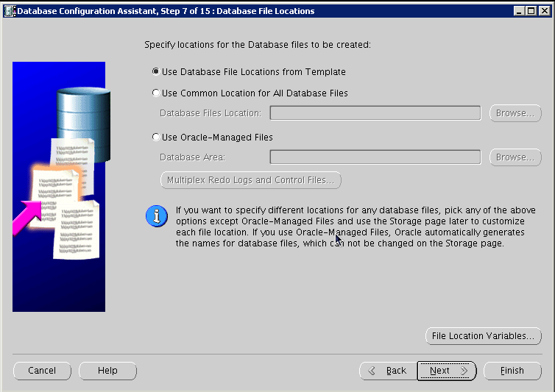Go Back to the previous step
The width and height of the screenshot is (555, 392).
coord(389,371)
